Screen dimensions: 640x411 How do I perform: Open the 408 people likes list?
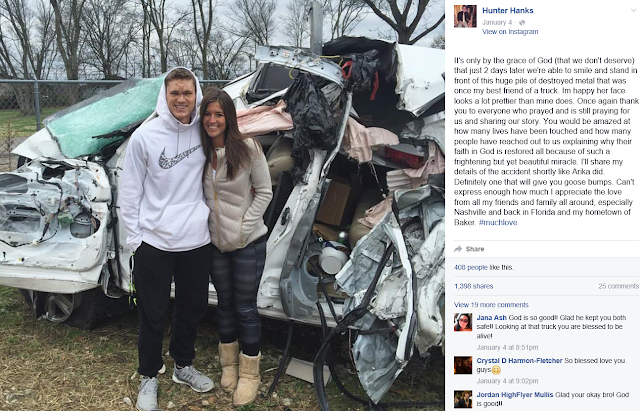[471, 267]
